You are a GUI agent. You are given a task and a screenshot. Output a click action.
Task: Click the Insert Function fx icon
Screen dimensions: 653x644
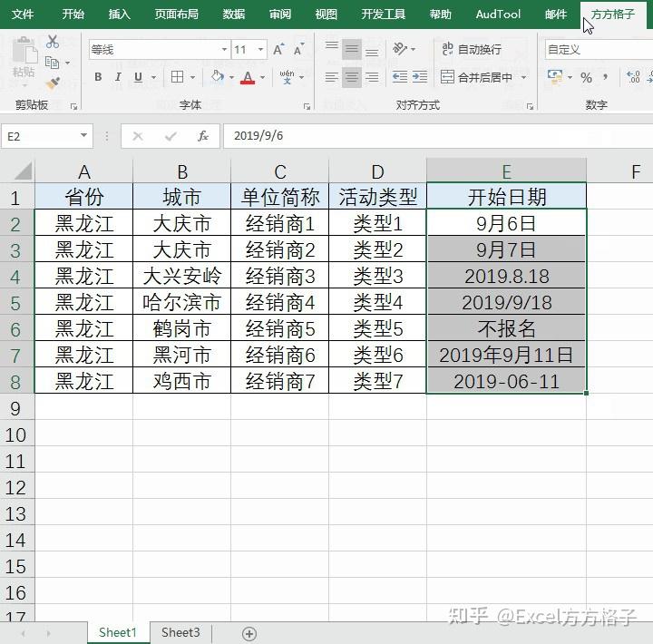click(203, 136)
